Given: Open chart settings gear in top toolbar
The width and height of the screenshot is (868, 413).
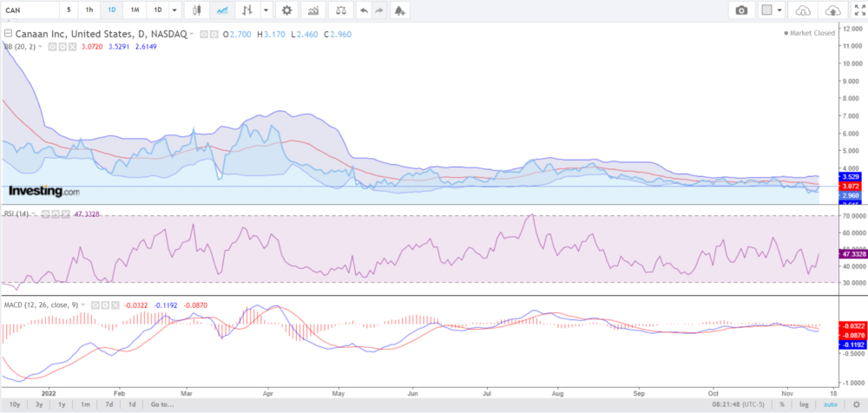Looking at the screenshot, I should pyautogui.click(x=287, y=10).
